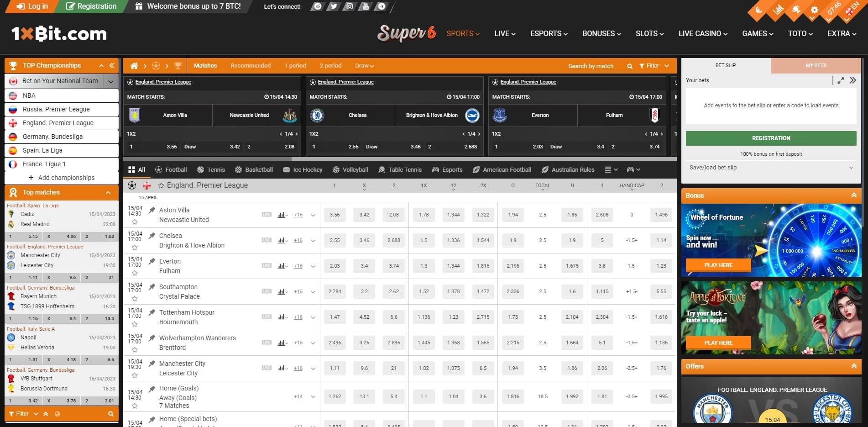Click PLAY HERE on Wheel of Fortune banner

(x=718, y=265)
